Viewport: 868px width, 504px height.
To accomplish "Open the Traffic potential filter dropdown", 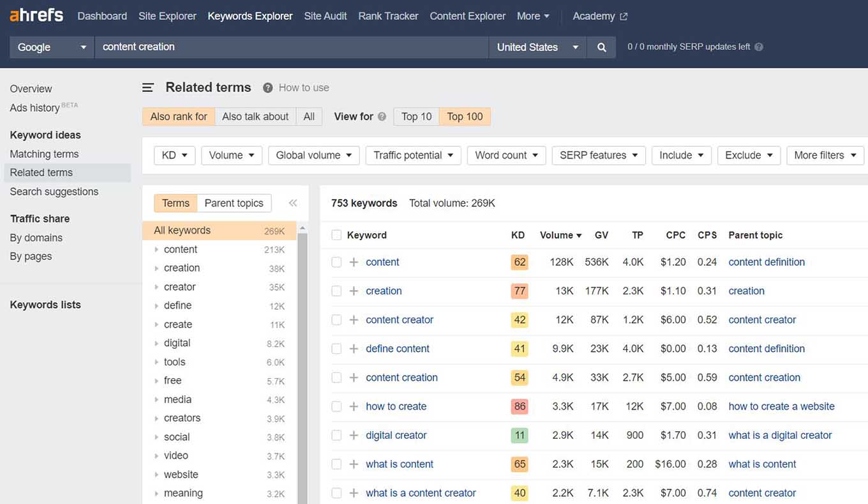I will tap(414, 155).
